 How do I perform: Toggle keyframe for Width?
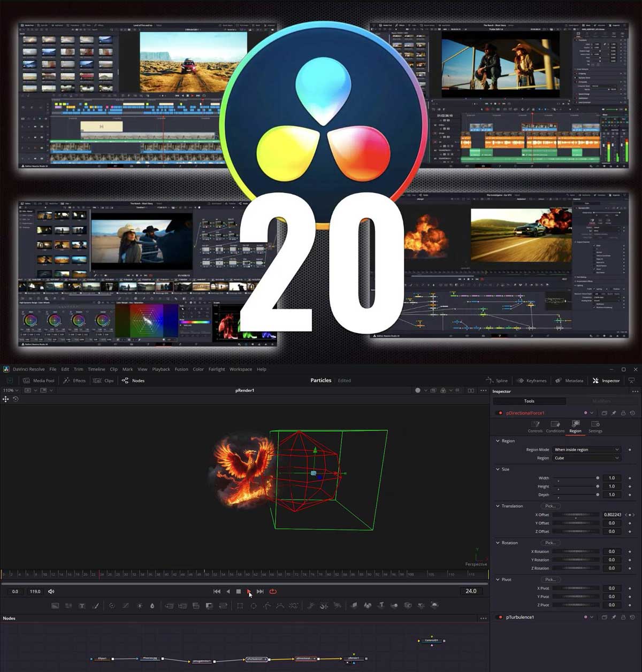(630, 478)
